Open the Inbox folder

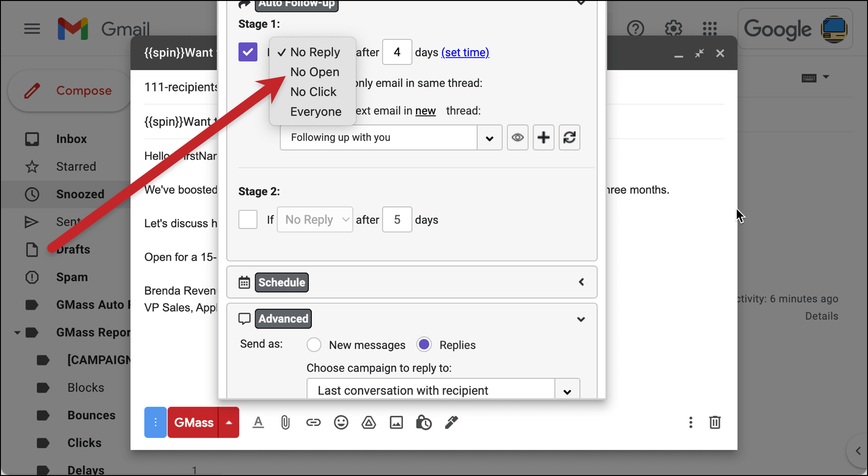(x=71, y=139)
